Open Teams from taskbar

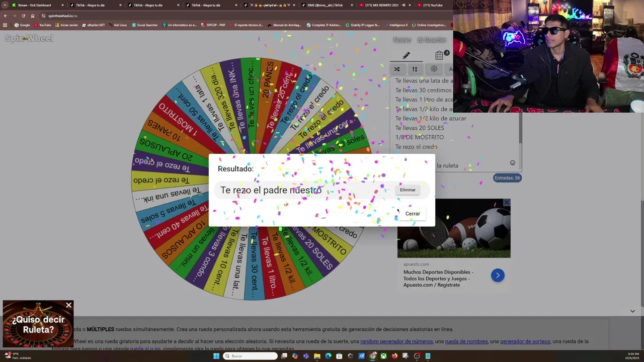point(306,356)
